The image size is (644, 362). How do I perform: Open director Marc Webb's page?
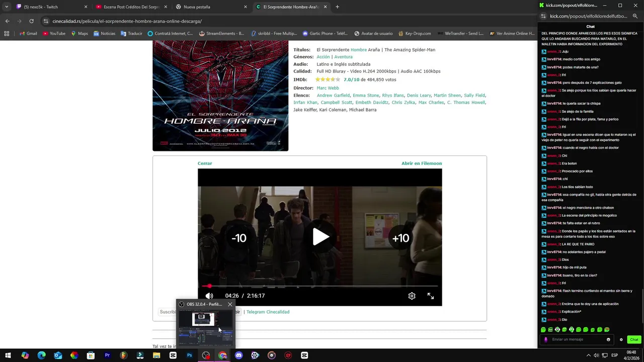pyautogui.click(x=328, y=88)
